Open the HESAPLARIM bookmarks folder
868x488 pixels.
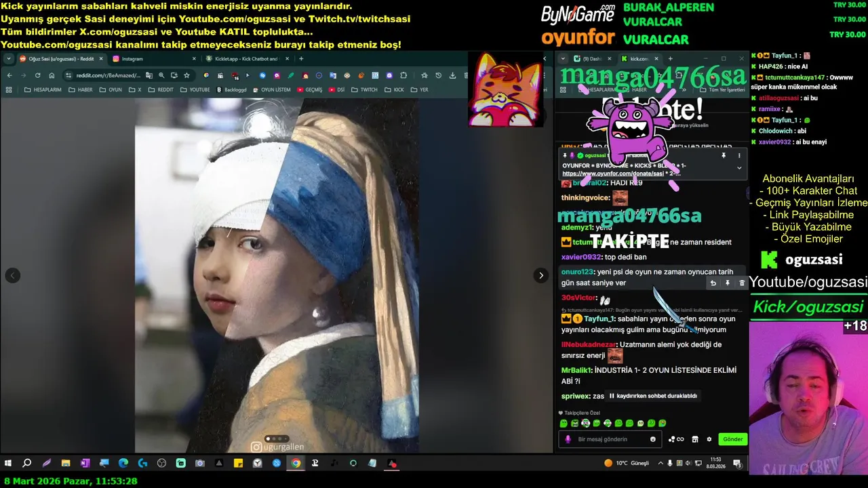pos(43,89)
